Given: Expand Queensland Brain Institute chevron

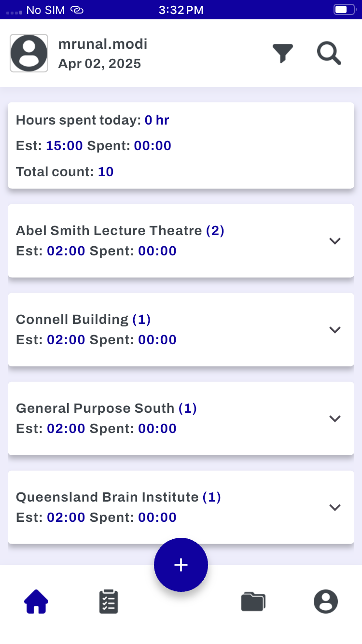Looking at the screenshot, I should pyautogui.click(x=335, y=507).
